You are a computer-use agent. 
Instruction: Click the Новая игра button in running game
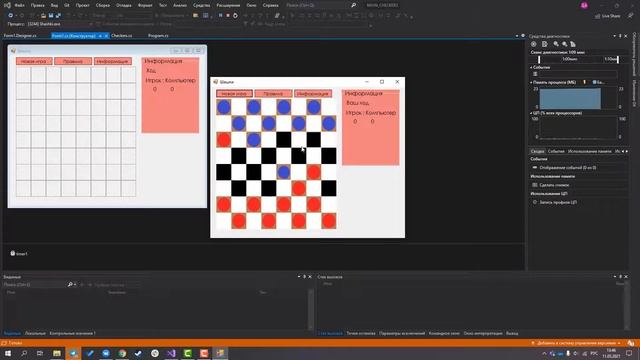(234, 94)
